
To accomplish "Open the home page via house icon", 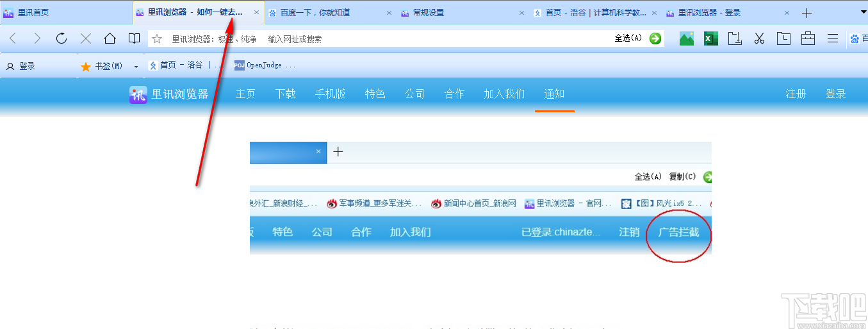I will coord(110,38).
